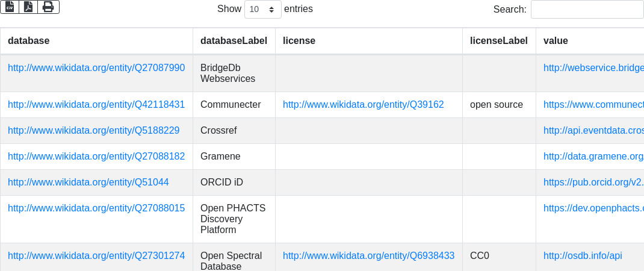The width and height of the screenshot is (644, 271).
Task: Focus the Search input field
Action: click(x=587, y=9)
